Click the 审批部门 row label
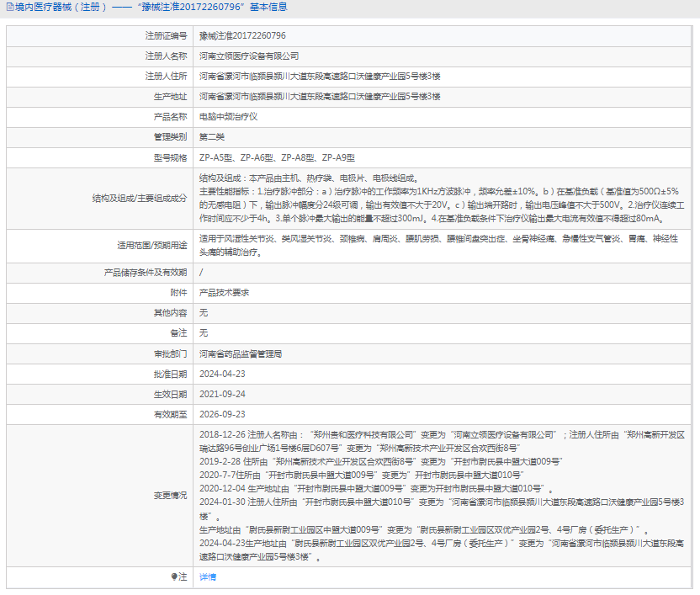The height and width of the screenshot is (595, 700). [x=170, y=354]
